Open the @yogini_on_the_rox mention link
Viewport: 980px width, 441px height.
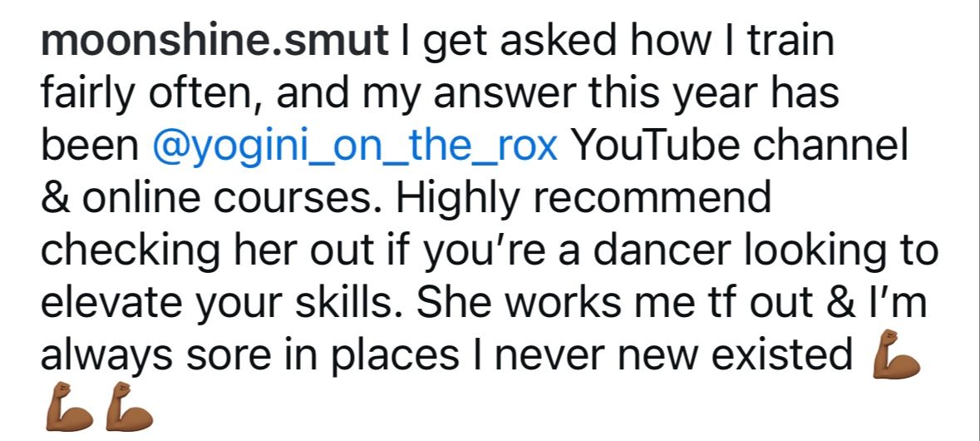[x=354, y=146]
